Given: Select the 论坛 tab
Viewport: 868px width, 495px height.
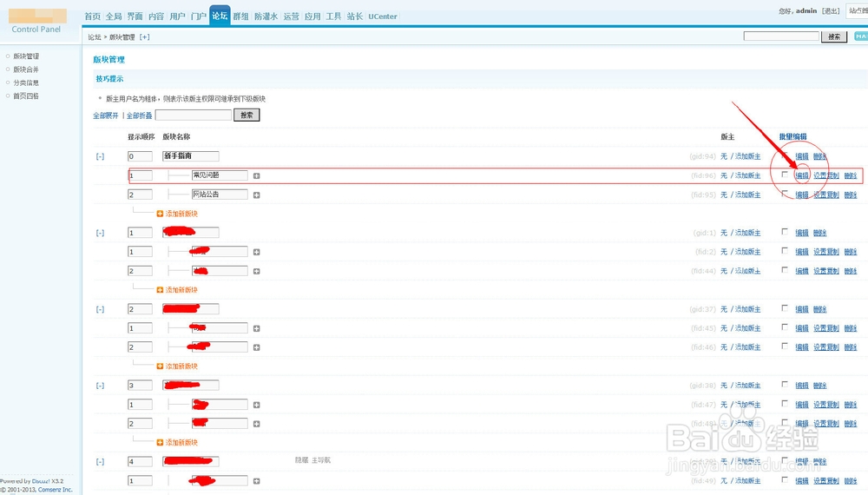Looking at the screenshot, I should [x=220, y=16].
